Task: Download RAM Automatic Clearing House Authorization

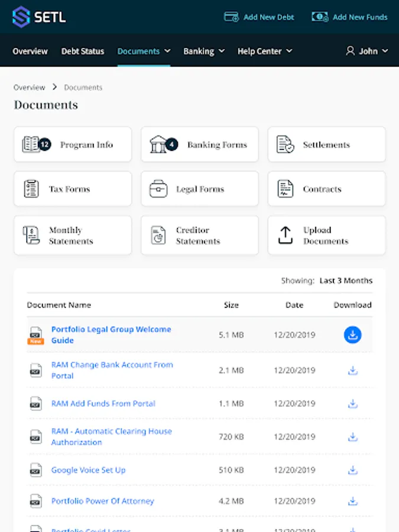Action: tap(353, 437)
